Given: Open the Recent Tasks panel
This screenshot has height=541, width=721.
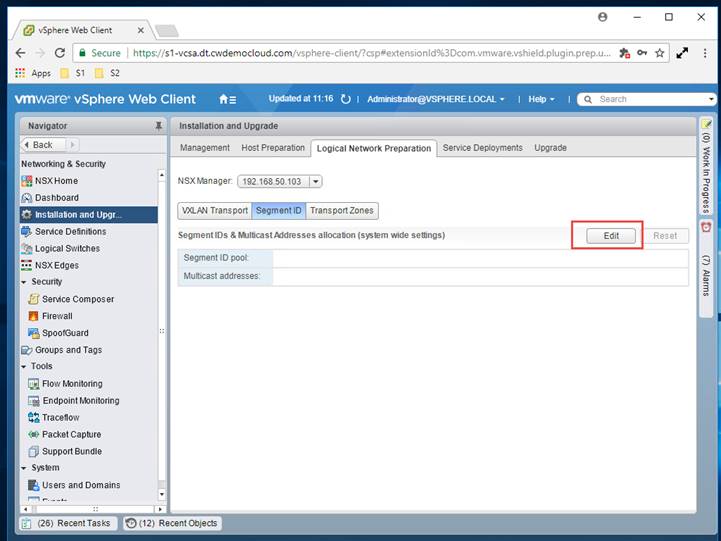Looking at the screenshot, I should (x=68, y=524).
